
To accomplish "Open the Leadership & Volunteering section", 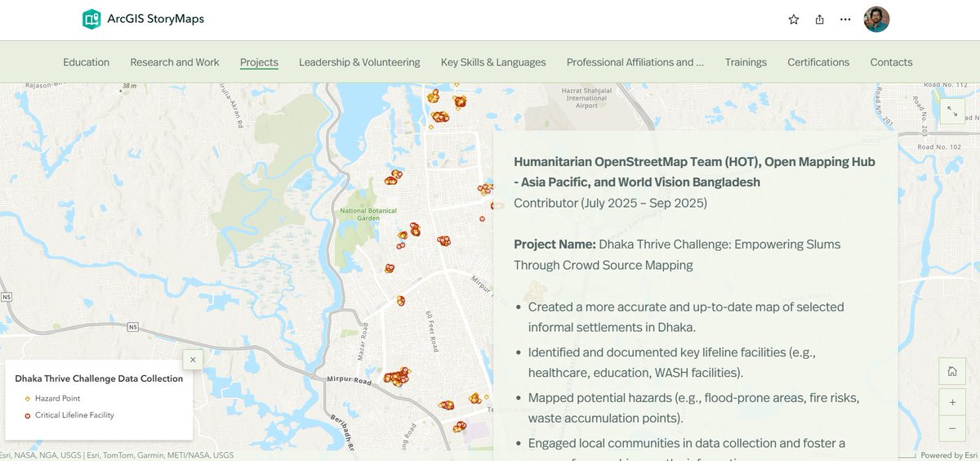I will pyautogui.click(x=359, y=62).
